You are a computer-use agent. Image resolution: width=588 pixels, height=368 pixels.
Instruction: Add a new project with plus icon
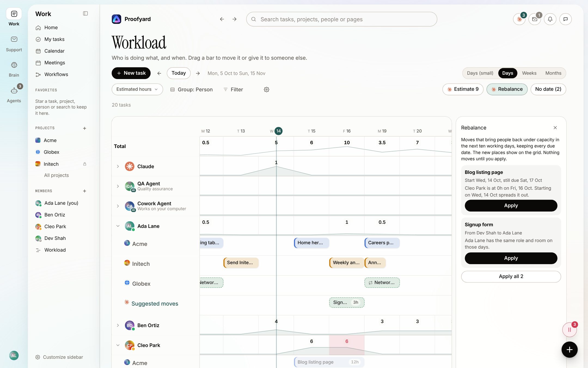point(85,128)
